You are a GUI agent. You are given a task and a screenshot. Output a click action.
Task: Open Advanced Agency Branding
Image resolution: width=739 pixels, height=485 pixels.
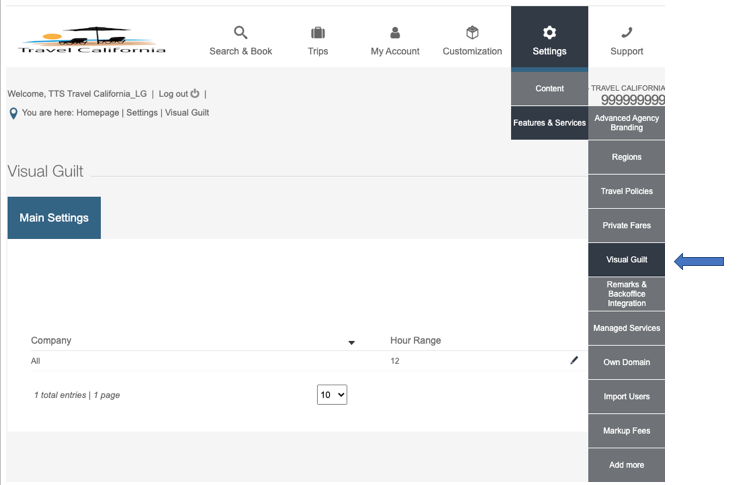(x=626, y=123)
